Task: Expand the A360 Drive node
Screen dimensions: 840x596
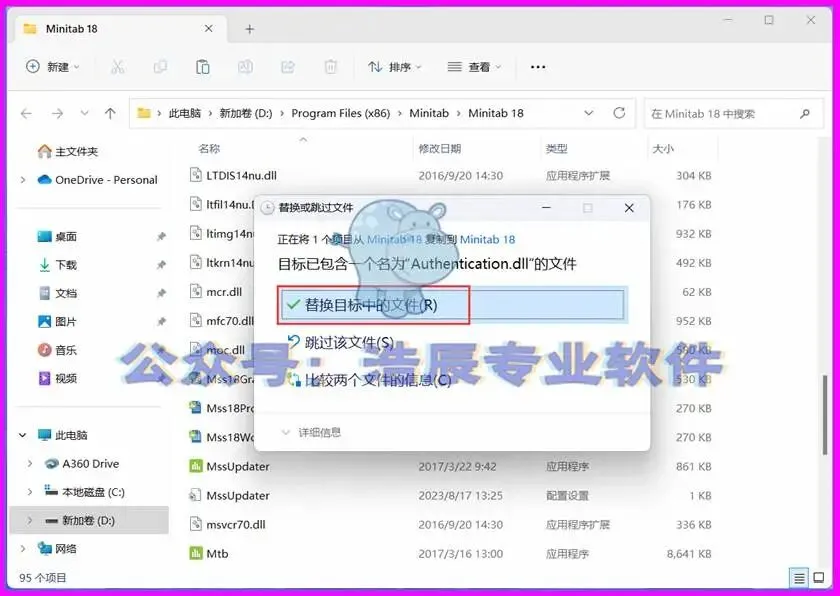Action: (x=30, y=464)
